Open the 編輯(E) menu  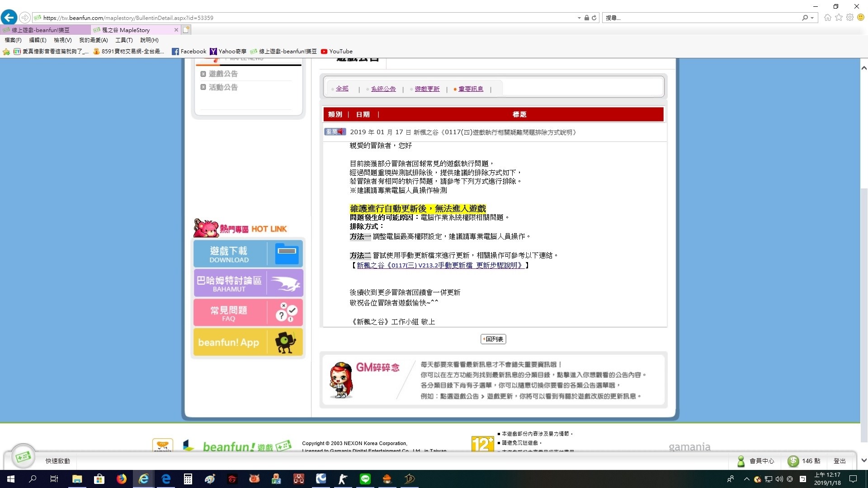[38, 40]
